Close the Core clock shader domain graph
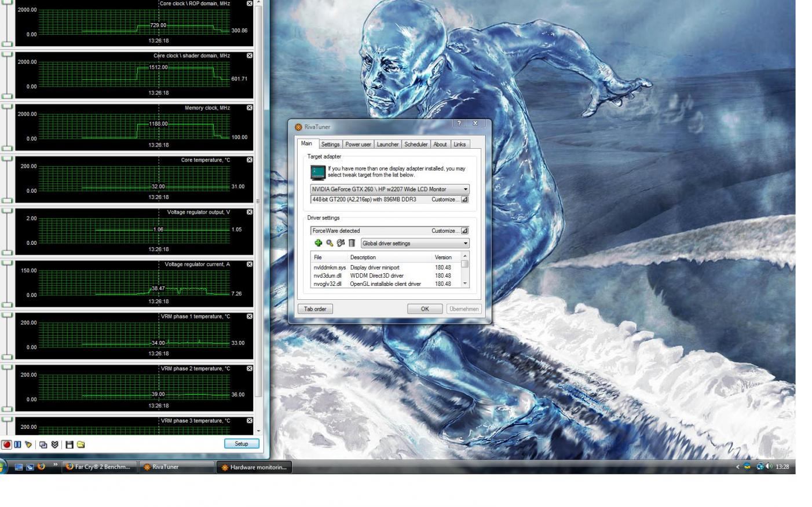 click(250, 56)
